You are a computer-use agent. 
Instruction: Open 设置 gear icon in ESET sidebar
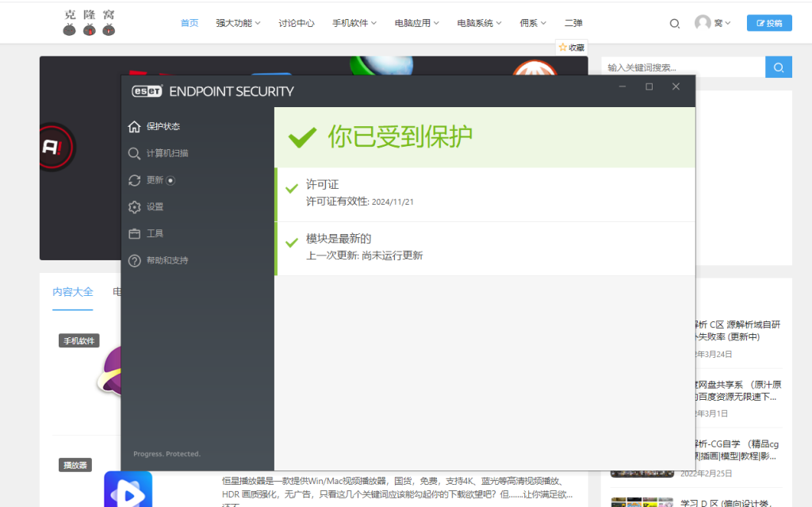(135, 207)
